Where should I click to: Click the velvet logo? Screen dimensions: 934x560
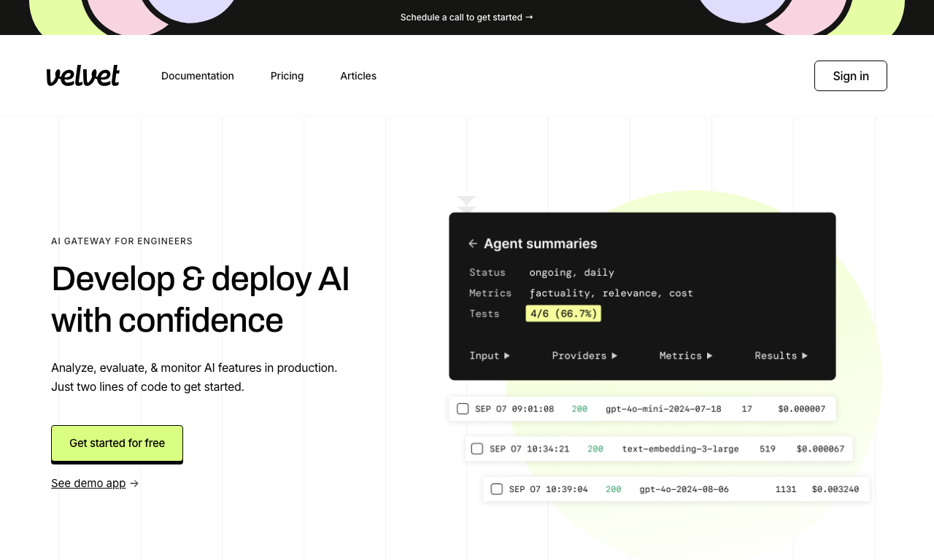pos(83,76)
